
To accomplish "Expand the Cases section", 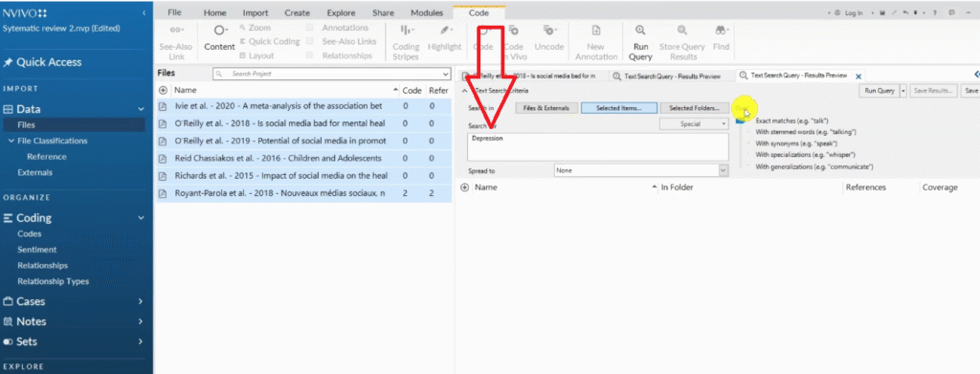I will (x=141, y=301).
